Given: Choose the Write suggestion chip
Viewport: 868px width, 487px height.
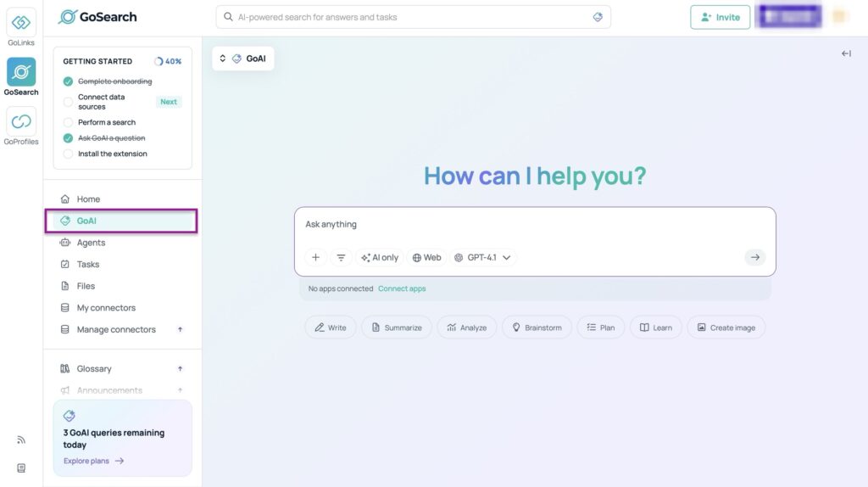Looking at the screenshot, I should point(331,327).
